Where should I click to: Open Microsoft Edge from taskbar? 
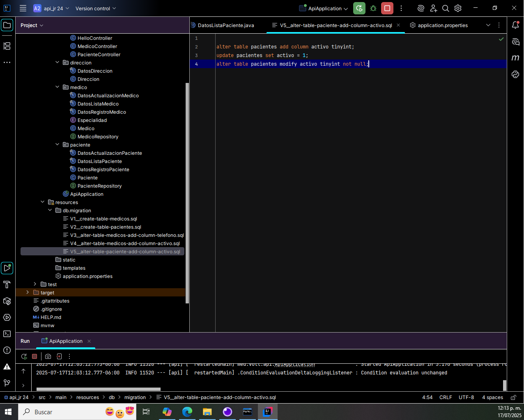187,412
